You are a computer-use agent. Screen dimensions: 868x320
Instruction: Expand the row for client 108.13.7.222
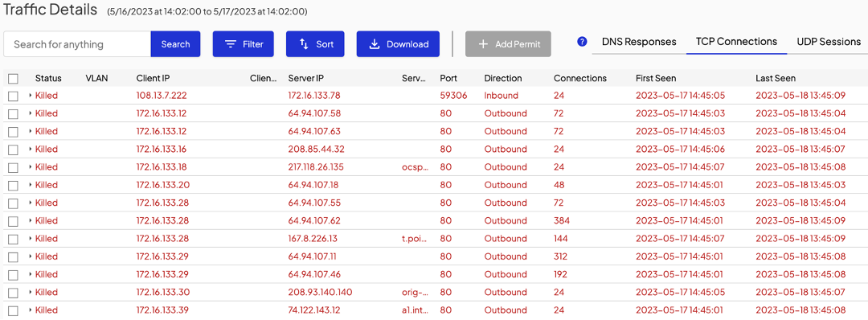coord(30,95)
